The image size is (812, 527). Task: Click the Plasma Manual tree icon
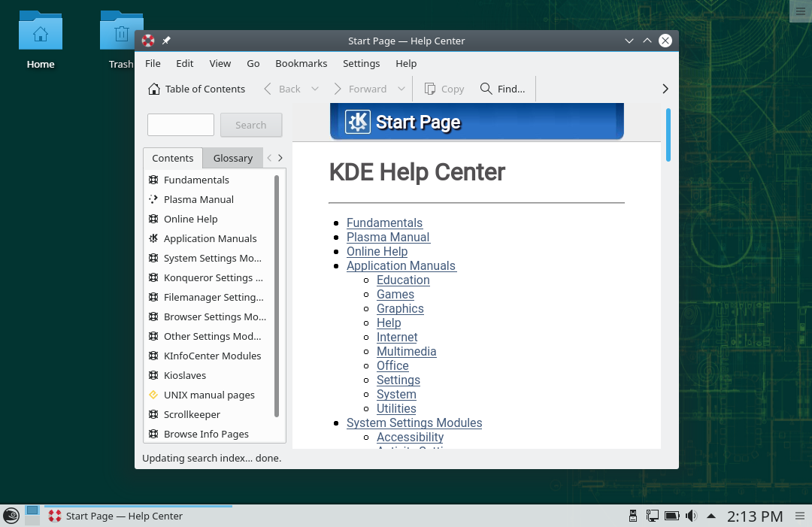point(153,199)
